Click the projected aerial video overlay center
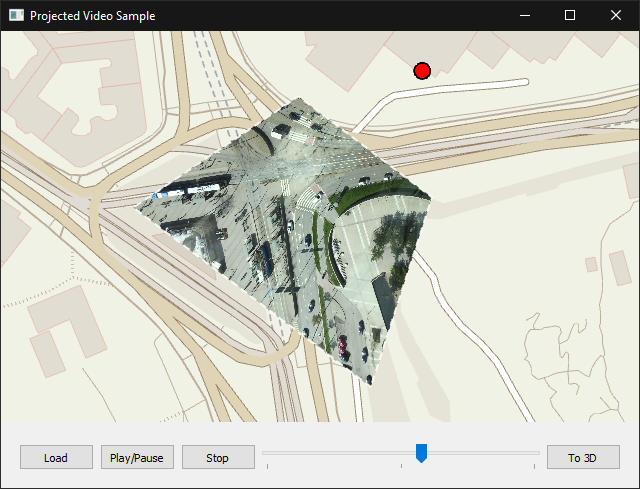Screen dimensions: 640x489 (285, 235)
